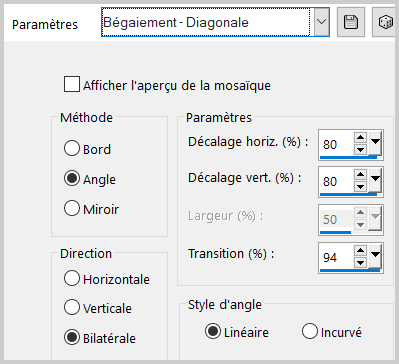Select the Bord method radio button

[x=72, y=148]
